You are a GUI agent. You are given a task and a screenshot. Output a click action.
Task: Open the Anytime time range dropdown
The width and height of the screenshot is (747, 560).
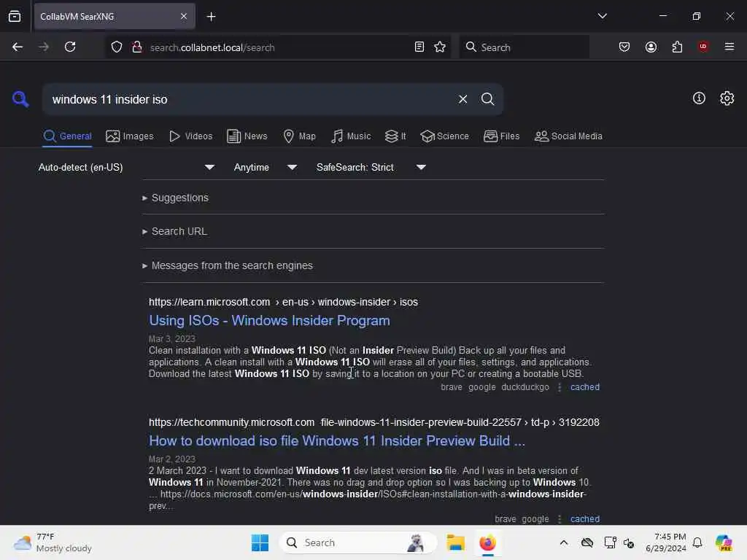[266, 167]
